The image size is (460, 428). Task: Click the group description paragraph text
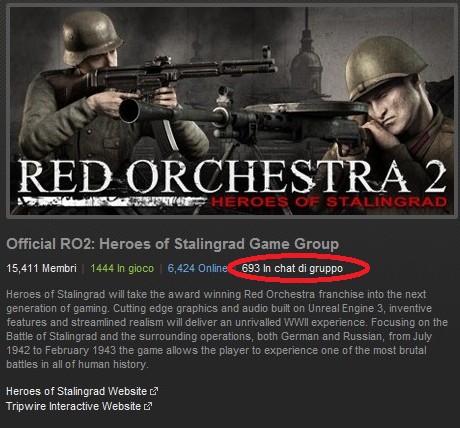coord(227,329)
